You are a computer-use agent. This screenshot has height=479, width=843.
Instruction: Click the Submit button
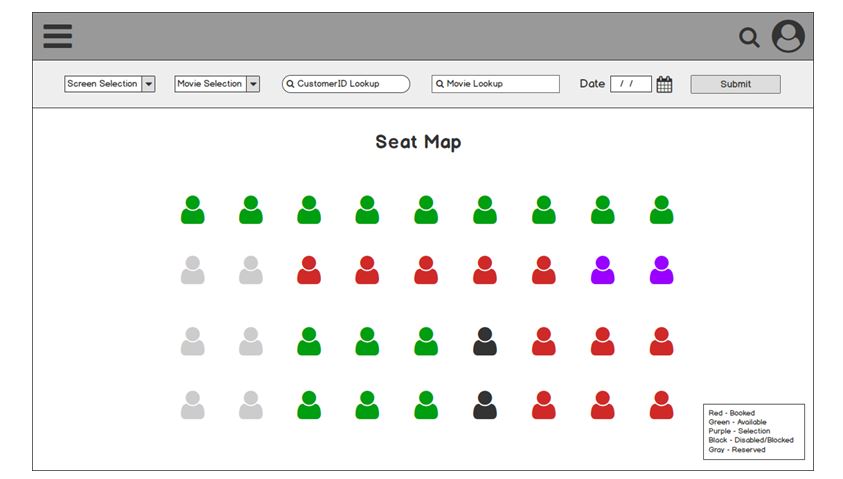click(735, 84)
